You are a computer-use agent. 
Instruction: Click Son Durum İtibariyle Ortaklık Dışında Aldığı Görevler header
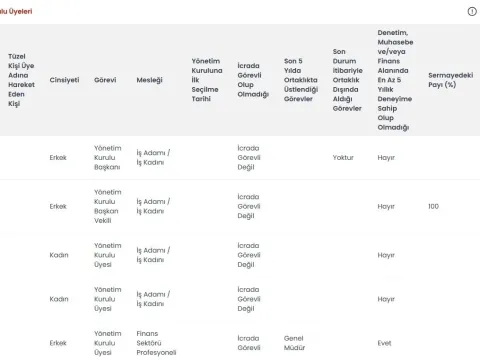(x=347, y=80)
